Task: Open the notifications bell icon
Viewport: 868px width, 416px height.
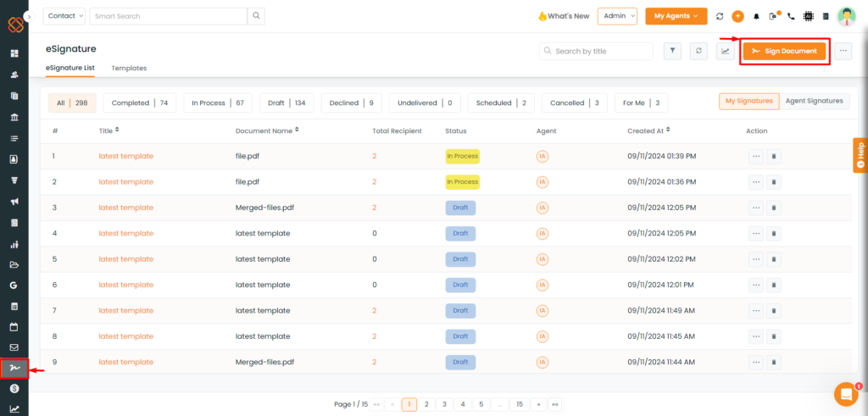Action: [x=756, y=17]
